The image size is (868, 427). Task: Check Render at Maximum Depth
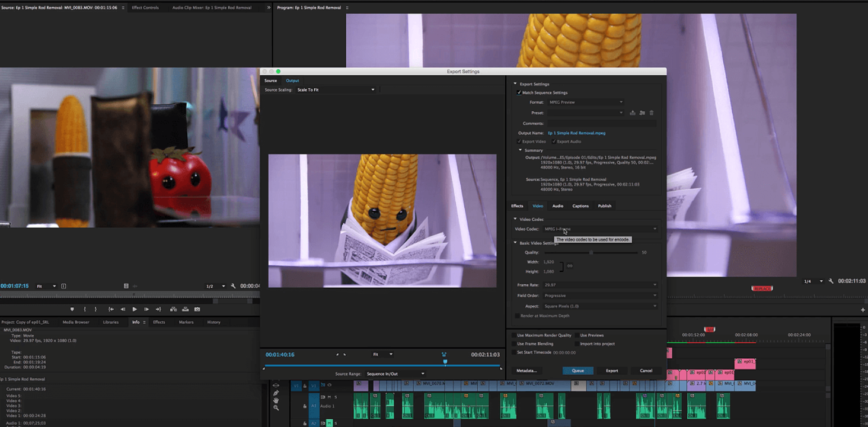(x=517, y=316)
